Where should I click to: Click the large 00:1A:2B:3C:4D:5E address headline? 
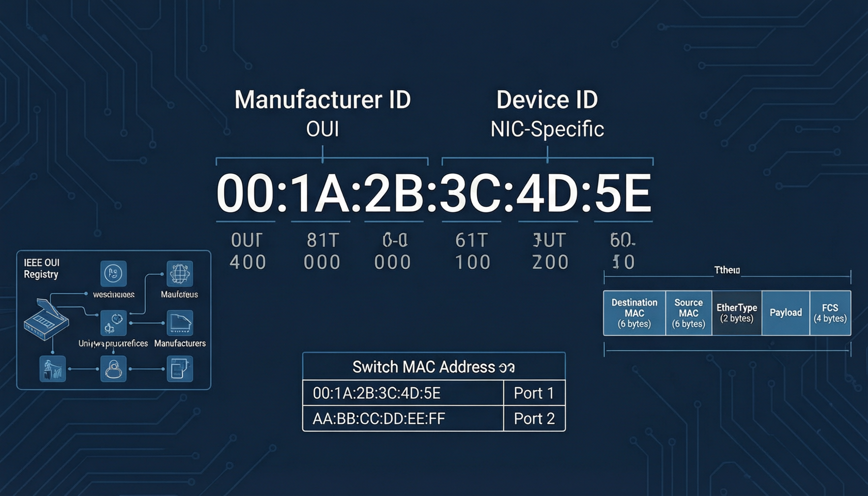point(434,194)
